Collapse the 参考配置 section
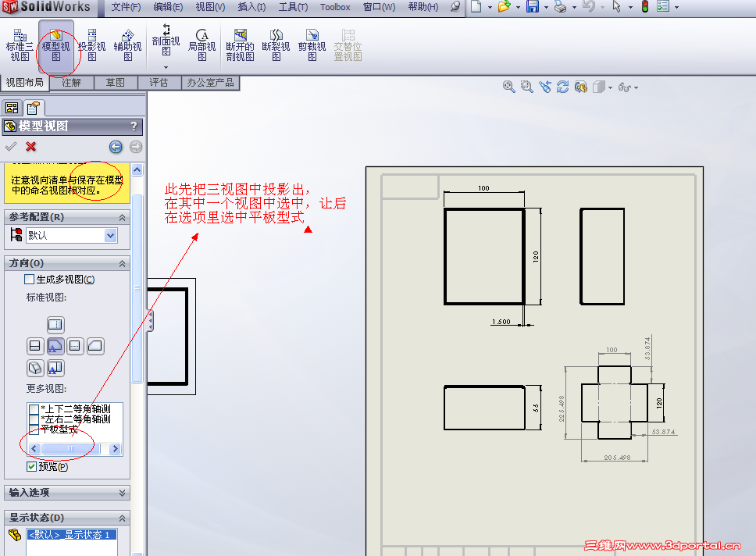Screen dimensions: 756x556 (x=122, y=218)
